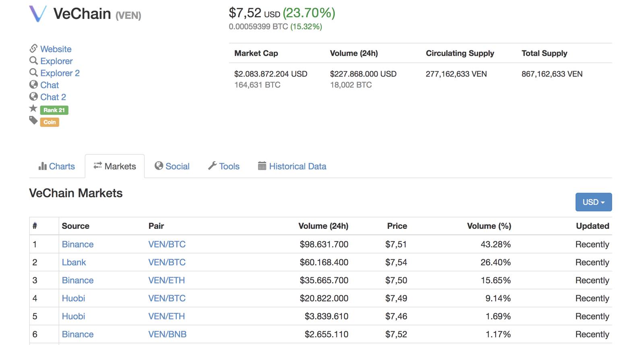
Task: Open the Website link
Action: [56, 49]
